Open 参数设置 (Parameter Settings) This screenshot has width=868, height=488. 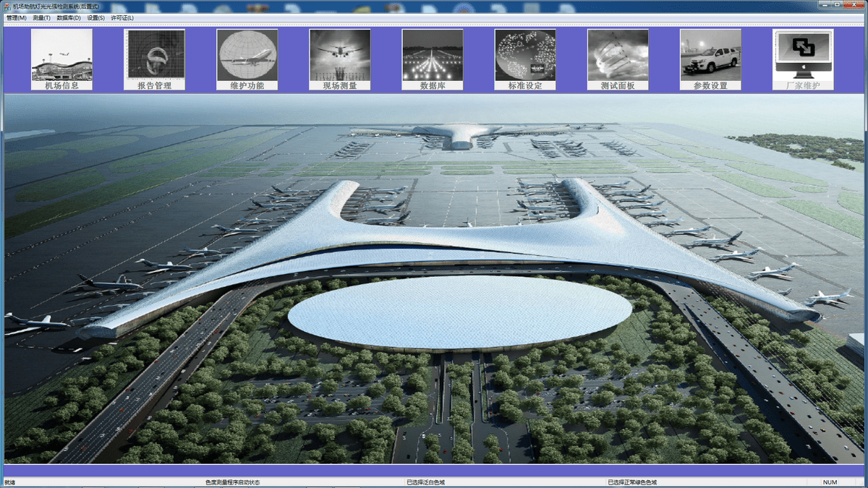coord(710,58)
